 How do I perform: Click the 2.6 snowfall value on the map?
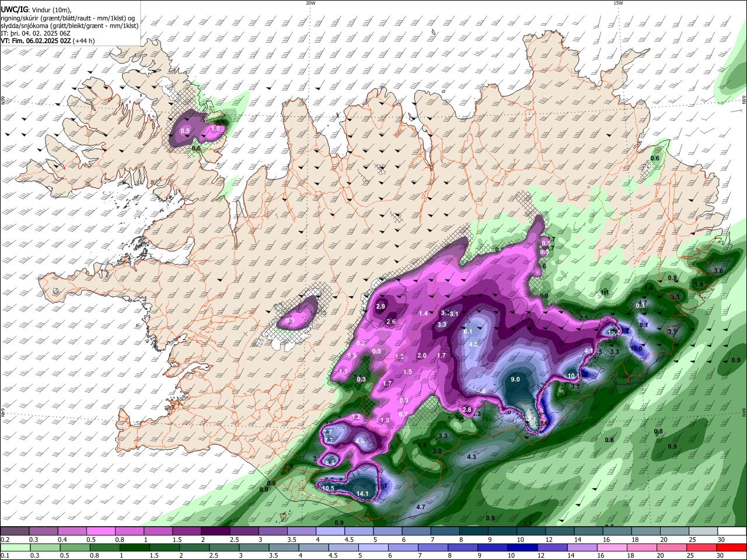pyautogui.click(x=392, y=322)
